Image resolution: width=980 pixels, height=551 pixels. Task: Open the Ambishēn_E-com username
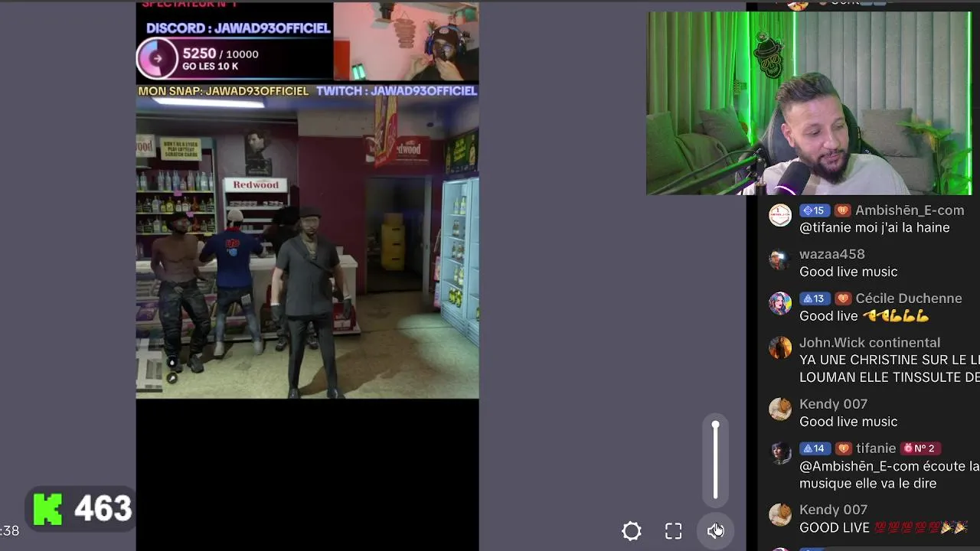[x=910, y=210]
